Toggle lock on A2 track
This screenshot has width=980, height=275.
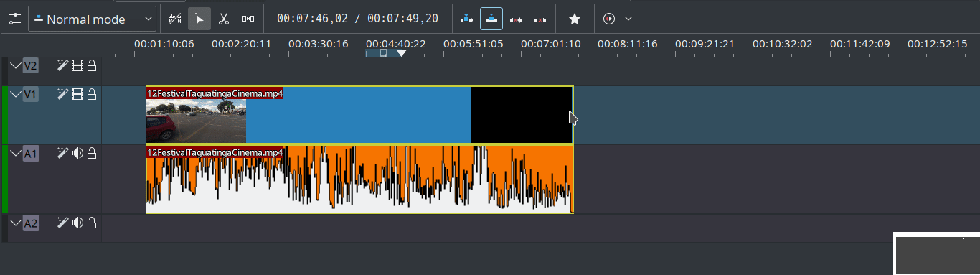(92, 223)
